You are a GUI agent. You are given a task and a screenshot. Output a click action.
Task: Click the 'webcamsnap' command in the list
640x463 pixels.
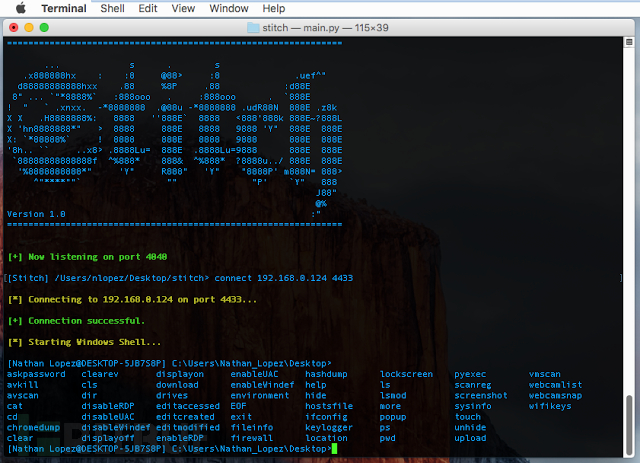[555, 395]
